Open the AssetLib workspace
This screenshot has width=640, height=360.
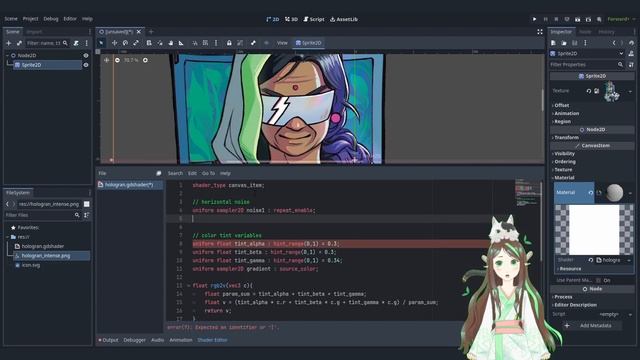(x=344, y=19)
